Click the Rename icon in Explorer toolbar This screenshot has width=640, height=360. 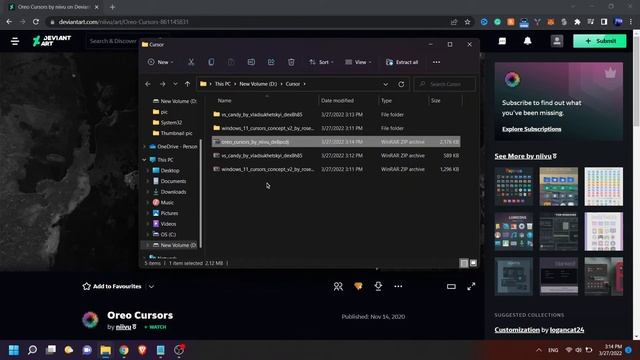point(251,62)
